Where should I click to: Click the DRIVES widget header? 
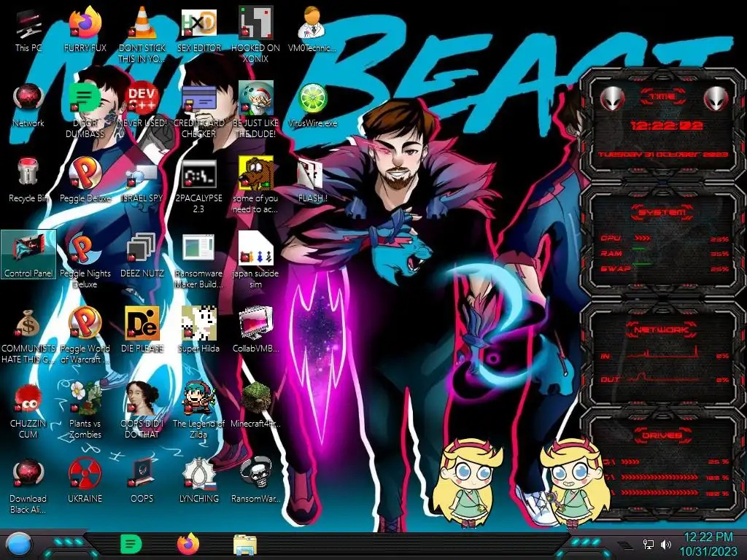tap(662, 435)
